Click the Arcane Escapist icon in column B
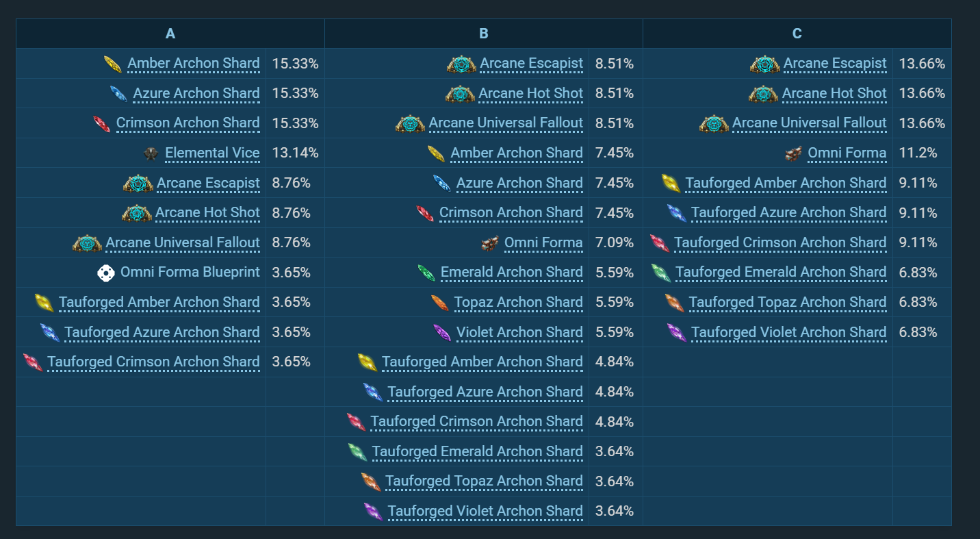Screen dimensions: 980x539 tap(461, 64)
